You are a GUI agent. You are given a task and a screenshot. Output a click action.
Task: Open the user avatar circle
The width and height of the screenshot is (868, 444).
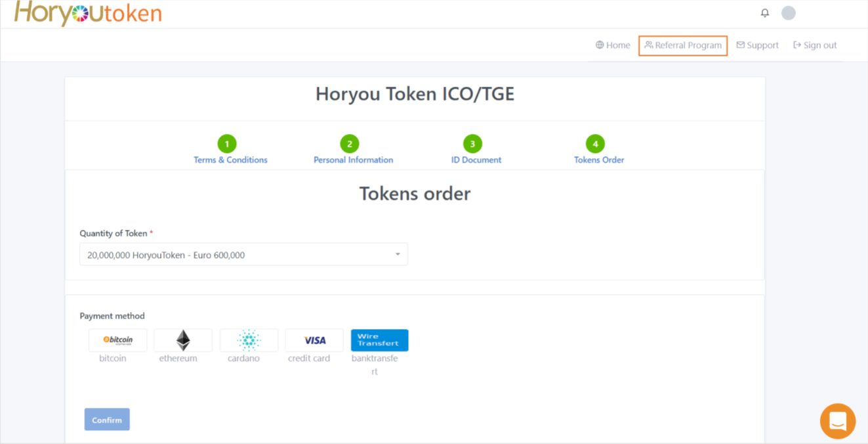click(789, 13)
